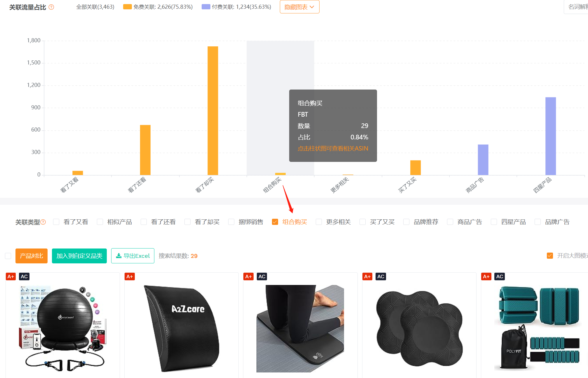Click AC badge on POLYFIT ankle weights
Screen dimensions: 588x378
click(x=500, y=276)
